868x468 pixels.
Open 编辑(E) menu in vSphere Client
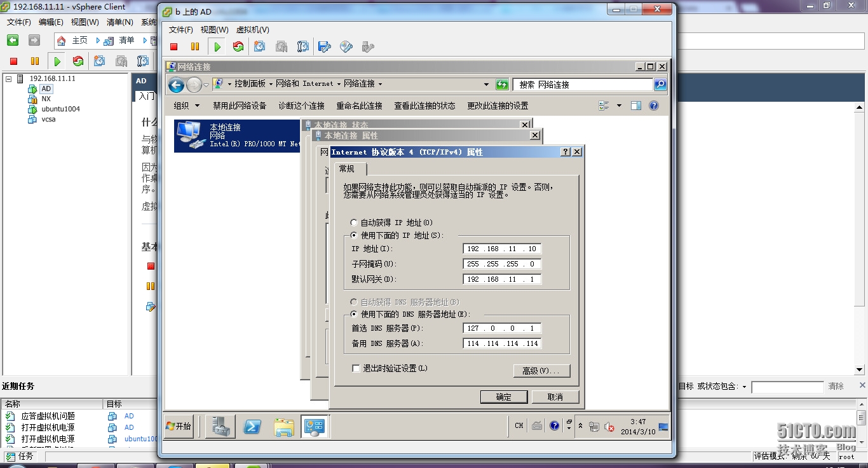[51, 22]
